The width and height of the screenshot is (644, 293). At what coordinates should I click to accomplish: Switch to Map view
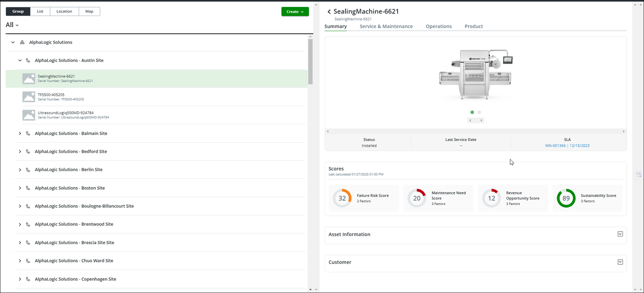(89, 12)
